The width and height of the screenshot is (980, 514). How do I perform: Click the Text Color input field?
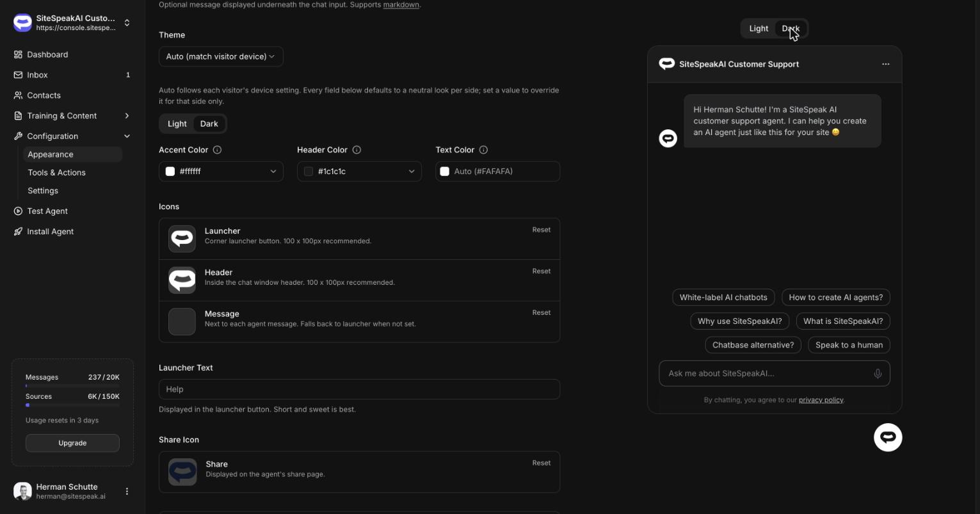tap(498, 172)
